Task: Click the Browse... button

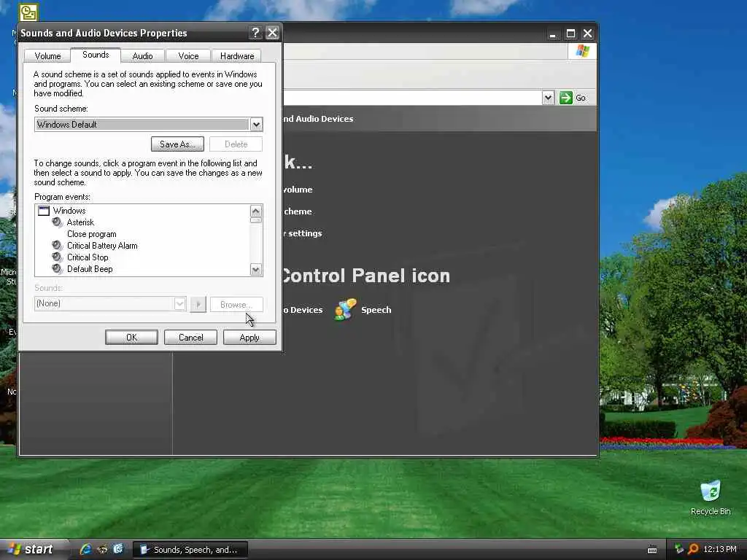Action: point(236,304)
